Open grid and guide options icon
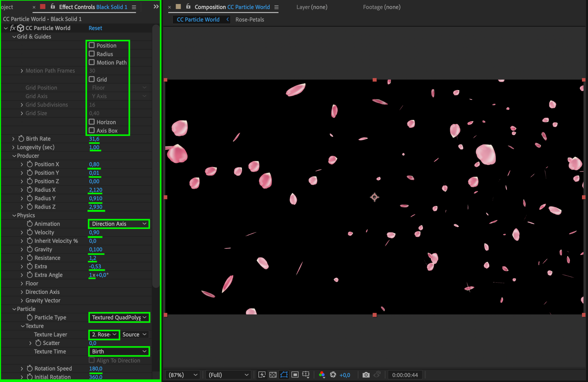588x382 pixels. pos(306,375)
